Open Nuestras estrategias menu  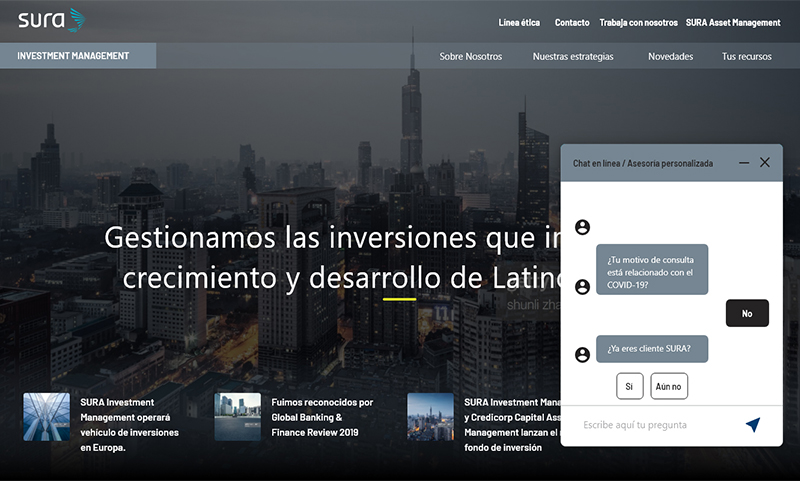[573, 57]
